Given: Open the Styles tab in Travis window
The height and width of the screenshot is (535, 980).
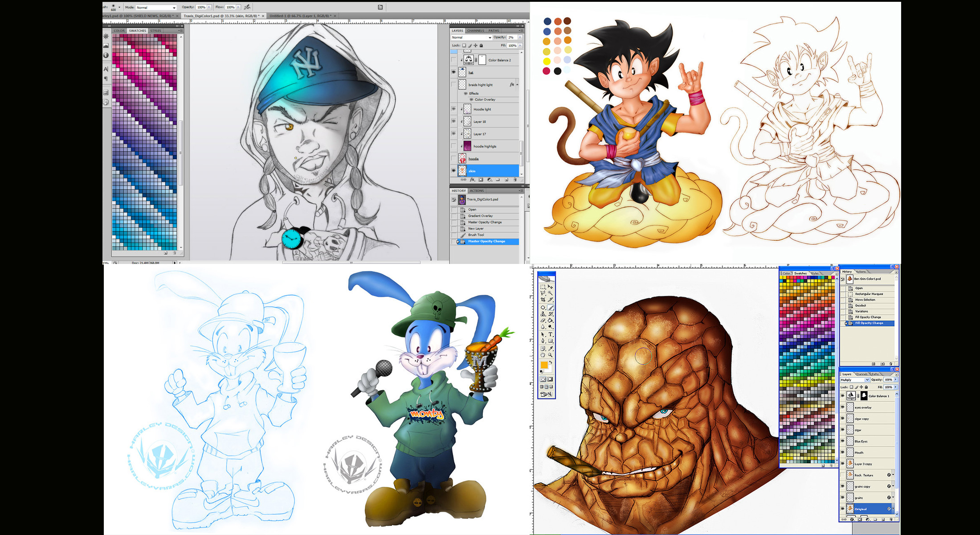Looking at the screenshot, I should tap(155, 31).
